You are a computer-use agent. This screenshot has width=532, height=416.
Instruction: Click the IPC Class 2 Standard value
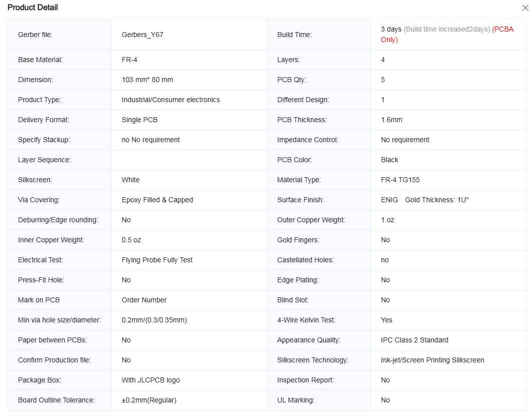click(x=414, y=340)
